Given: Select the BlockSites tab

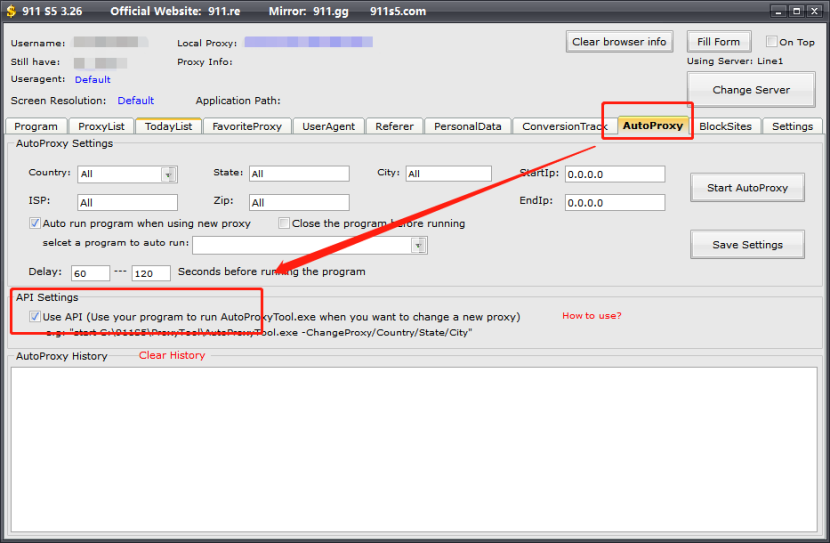Looking at the screenshot, I should point(727,126).
